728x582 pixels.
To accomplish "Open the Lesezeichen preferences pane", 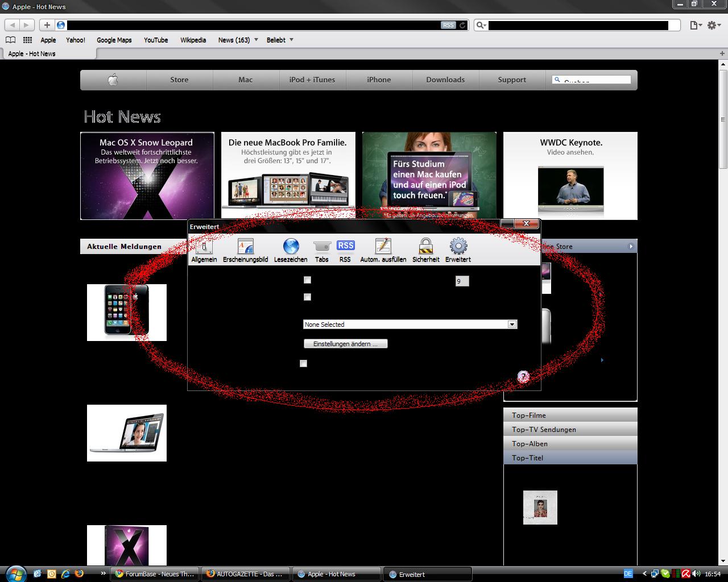I will [291, 250].
